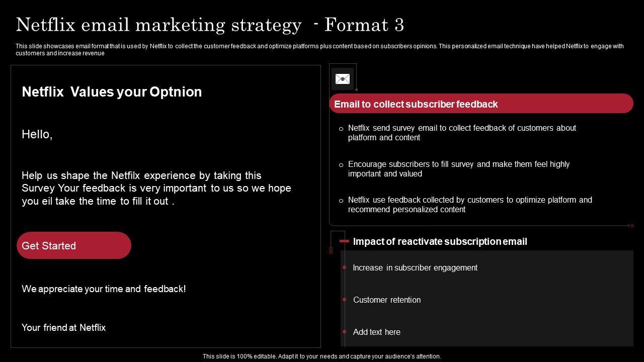Click the red triple-chevron arrow icon
The height and width of the screenshot is (362, 644).
click(x=331, y=250)
